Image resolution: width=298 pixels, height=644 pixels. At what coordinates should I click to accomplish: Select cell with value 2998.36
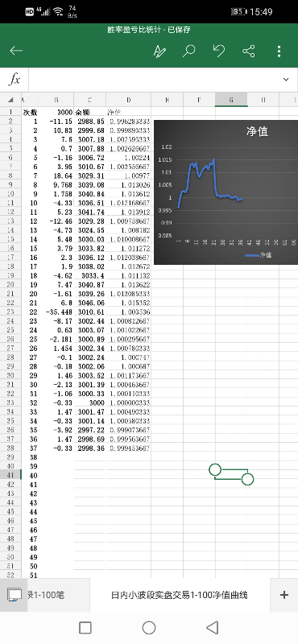(x=89, y=448)
